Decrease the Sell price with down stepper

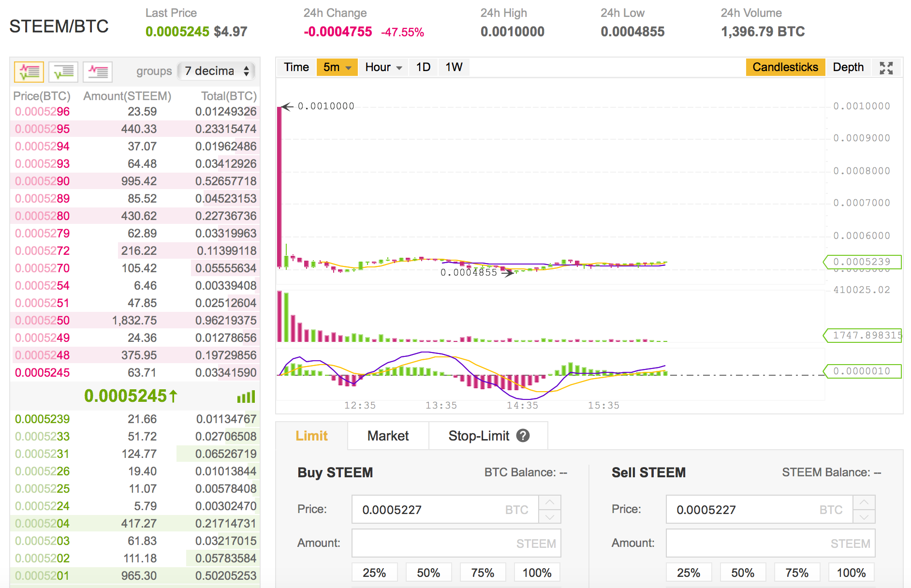pos(864,516)
